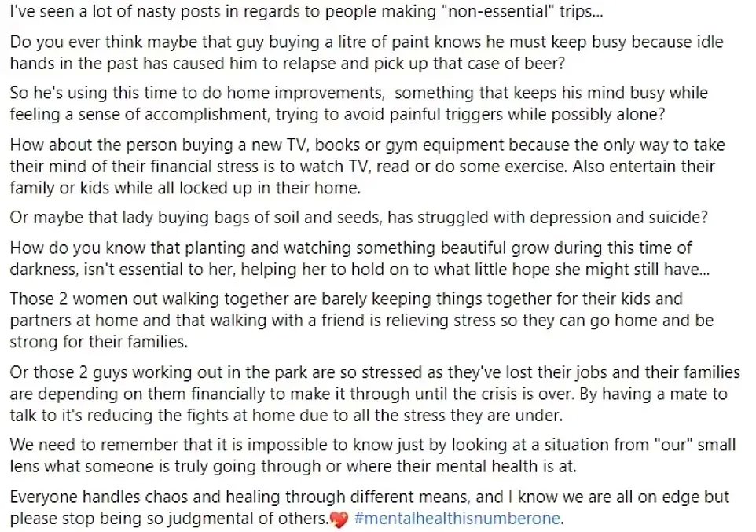Image resolution: width=756 pixels, height=532 pixels.
Task: Click the paragraph about 2 guys working out
Action: click(x=375, y=394)
